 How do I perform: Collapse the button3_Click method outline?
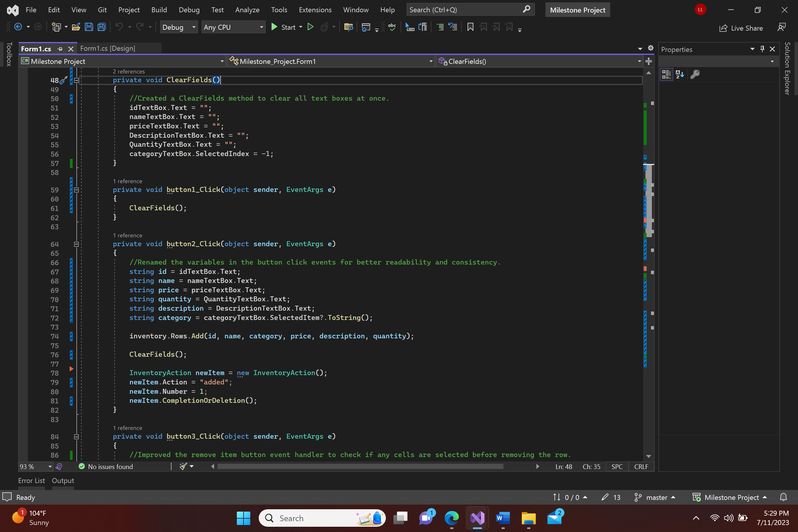click(x=76, y=437)
